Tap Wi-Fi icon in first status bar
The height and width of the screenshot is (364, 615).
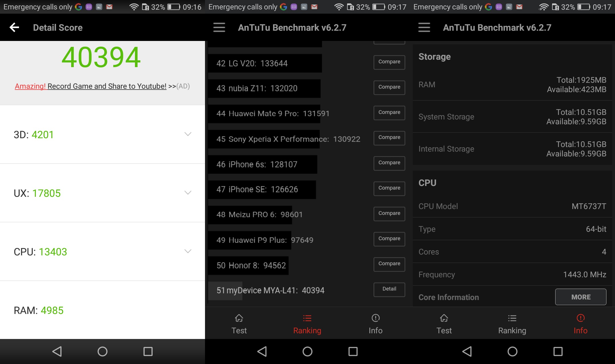coord(134,7)
